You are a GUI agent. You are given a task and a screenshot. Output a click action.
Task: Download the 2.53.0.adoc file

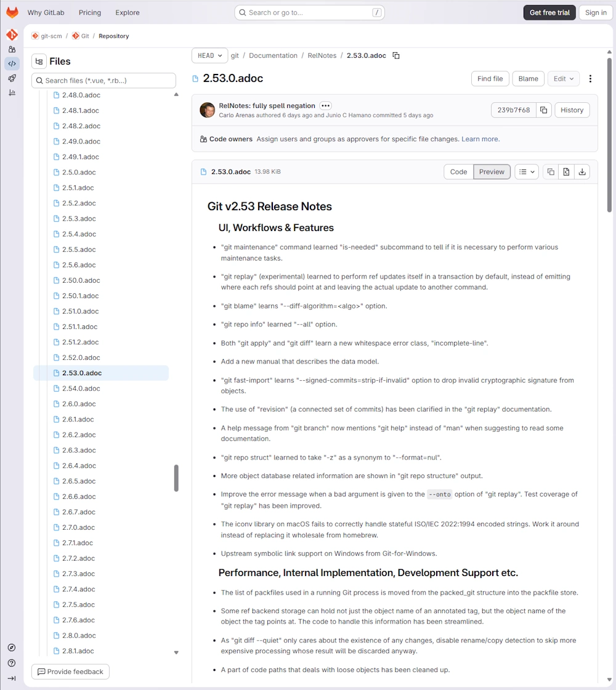point(582,172)
